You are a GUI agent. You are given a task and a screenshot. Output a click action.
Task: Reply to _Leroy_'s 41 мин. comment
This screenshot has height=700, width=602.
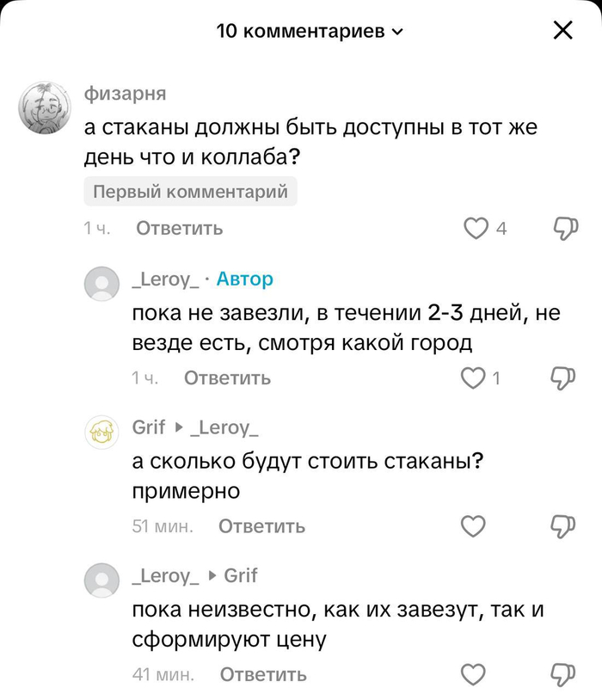pyautogui.click(x=263, y=674)
